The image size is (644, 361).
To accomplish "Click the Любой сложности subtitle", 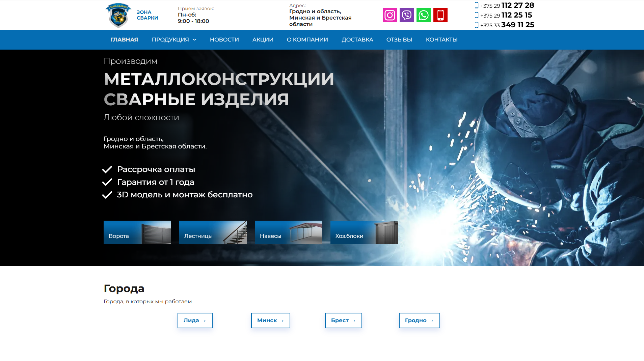I will coord(141,117).
